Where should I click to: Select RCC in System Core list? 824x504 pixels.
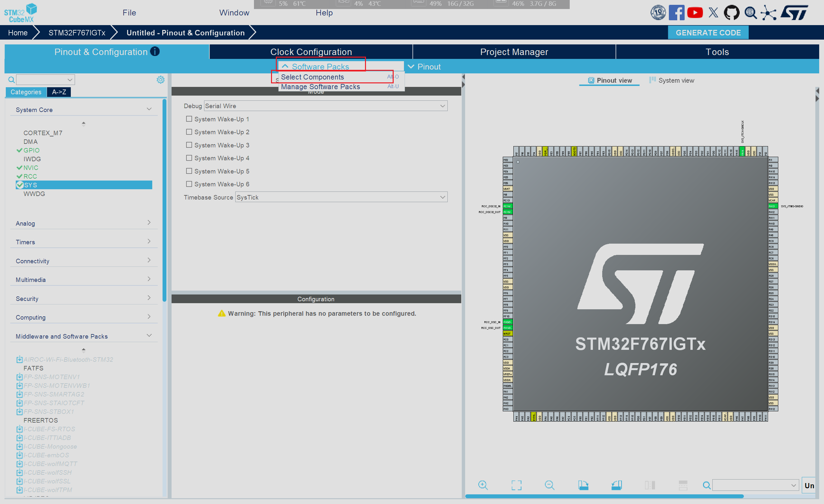click(30, 176)
